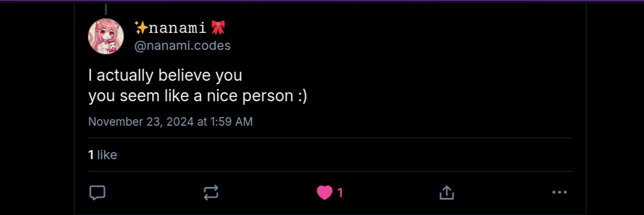Image resolution: width=644 pixels, height=215 pixels.
Task: Expand the three-dots more options menu
Action: click(559, 192)
